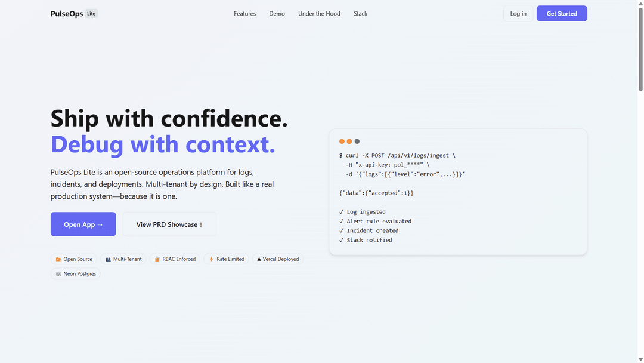The image size is (644, 363).
Task: Click the middle orange terminal window dot
Action: coord(349,141)
